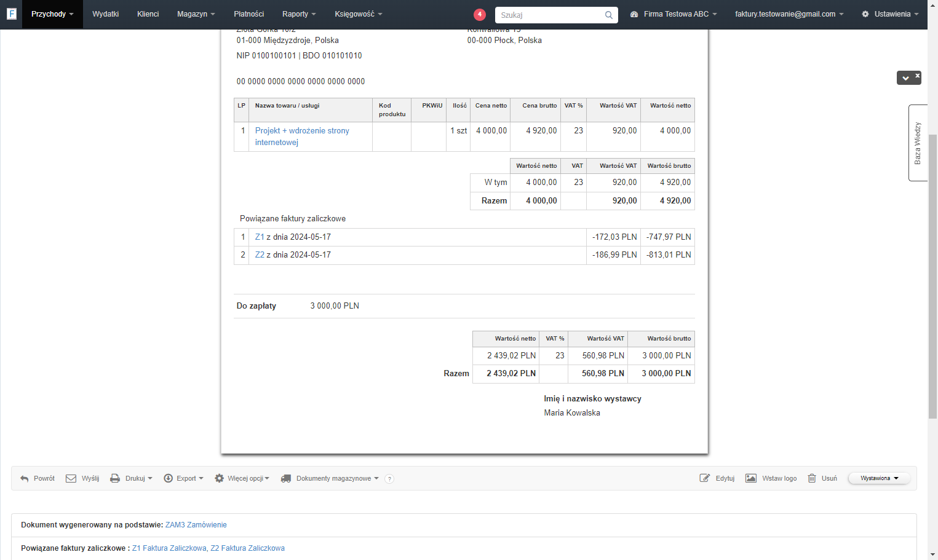Image resolution: width=938 pixels, height=560 pixels.
Task: Click the Wyślij envelope icon
Action: click(x=71, y=478)
